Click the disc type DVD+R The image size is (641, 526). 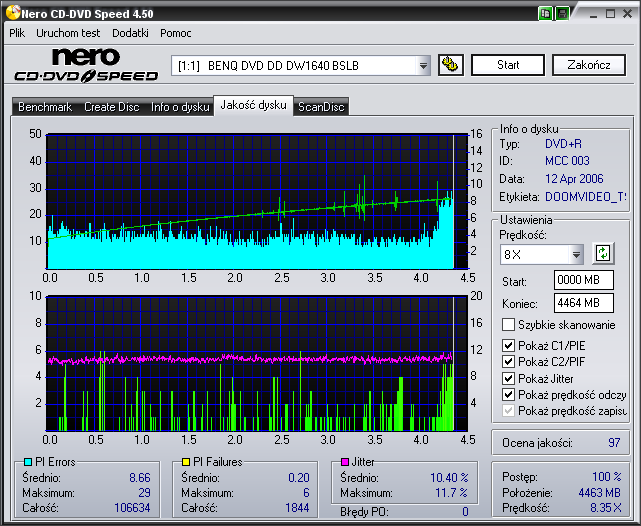tap(563, 144)
